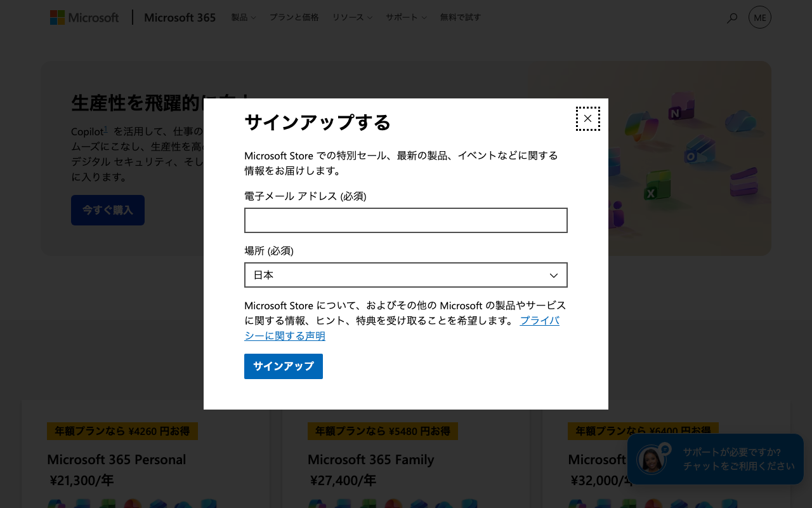
Task: Click the プライバシーに関する声明 link
Action: point(402,328)
